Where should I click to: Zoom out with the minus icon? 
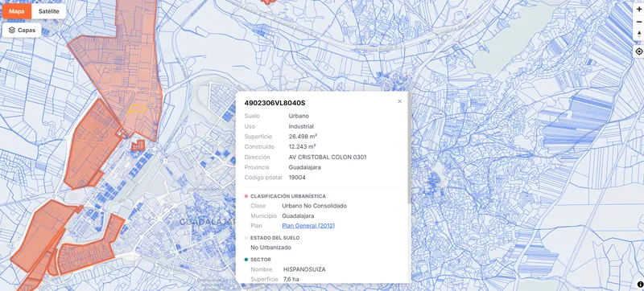(x=638, y=22)
